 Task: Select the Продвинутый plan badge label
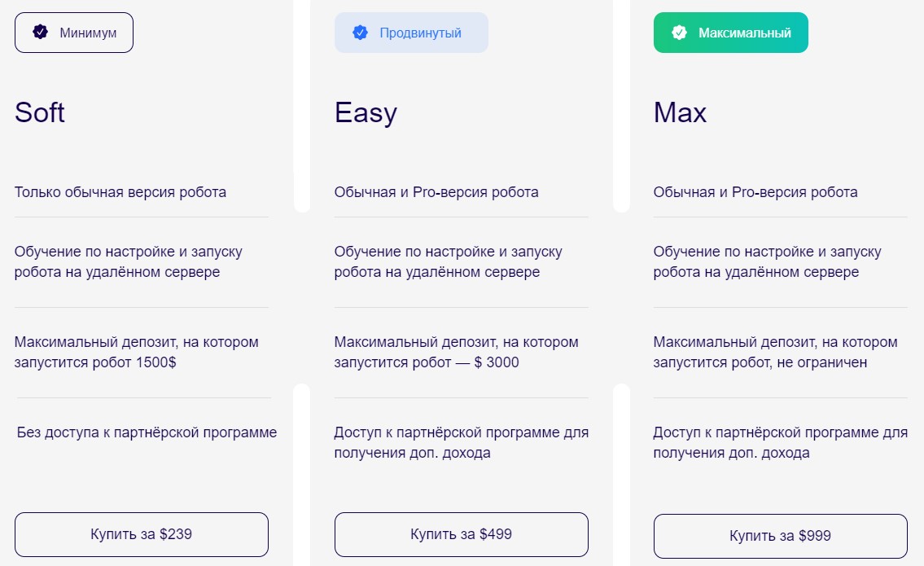pyautogui.click(x=420, y=33)
